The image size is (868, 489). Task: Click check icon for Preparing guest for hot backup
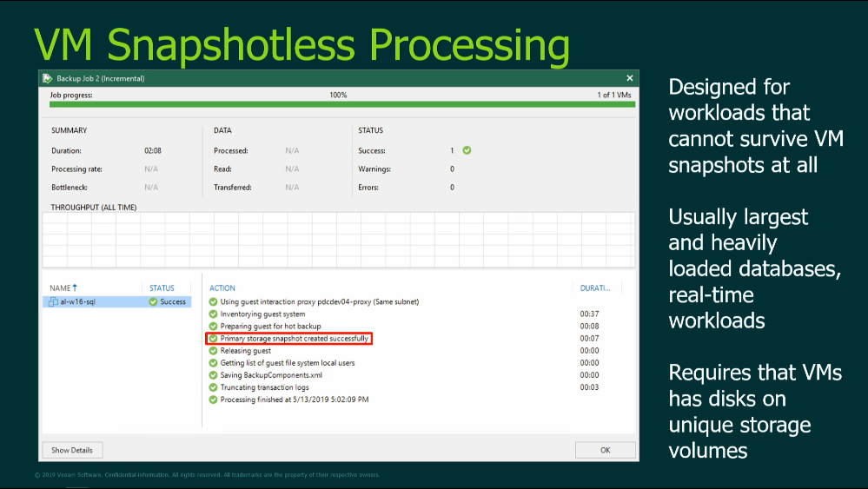[213, 326]
